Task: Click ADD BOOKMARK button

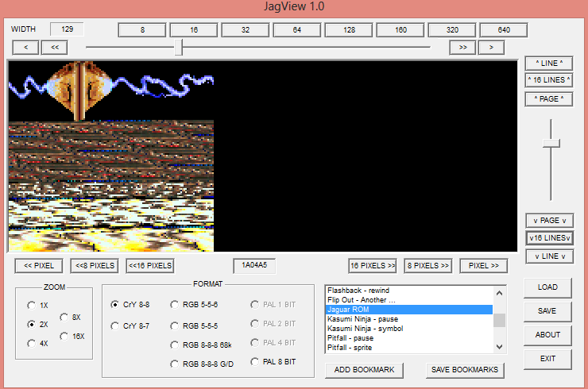Action: [364, 370]
